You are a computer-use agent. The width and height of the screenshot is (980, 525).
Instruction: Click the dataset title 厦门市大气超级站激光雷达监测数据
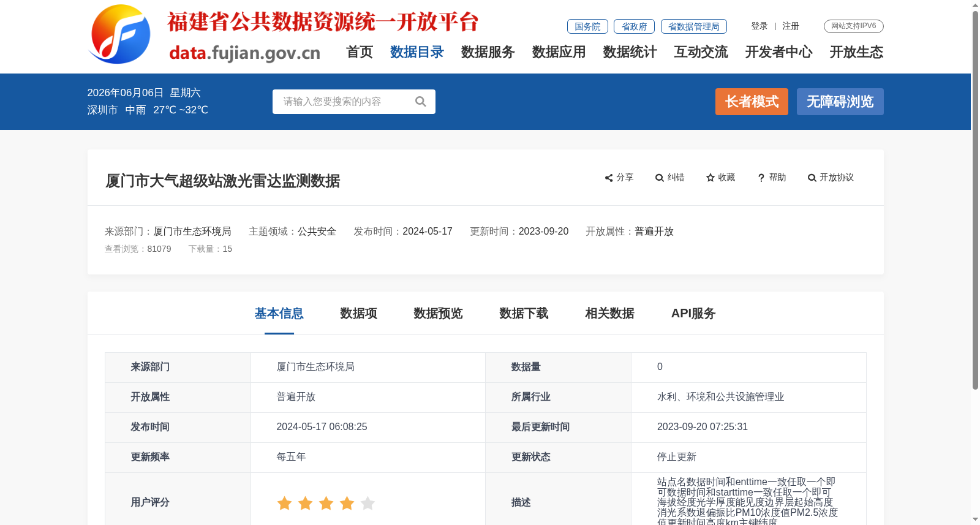pos(223,181)
